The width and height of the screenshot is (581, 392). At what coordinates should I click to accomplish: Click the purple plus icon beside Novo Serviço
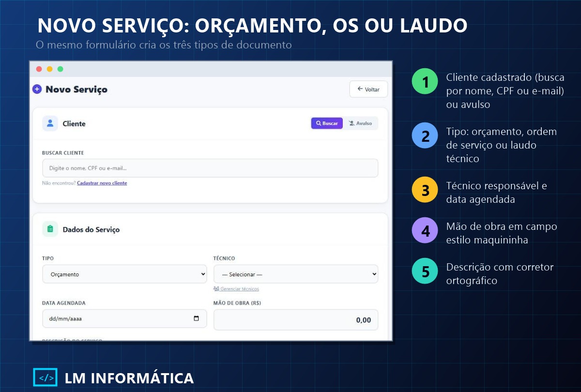click(x=37, y=89)
